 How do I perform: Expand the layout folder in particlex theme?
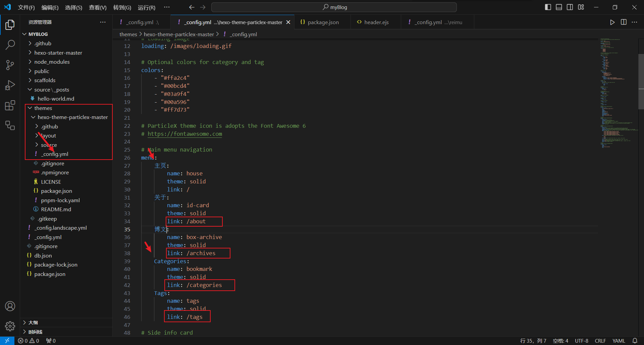tap(66, 135)
